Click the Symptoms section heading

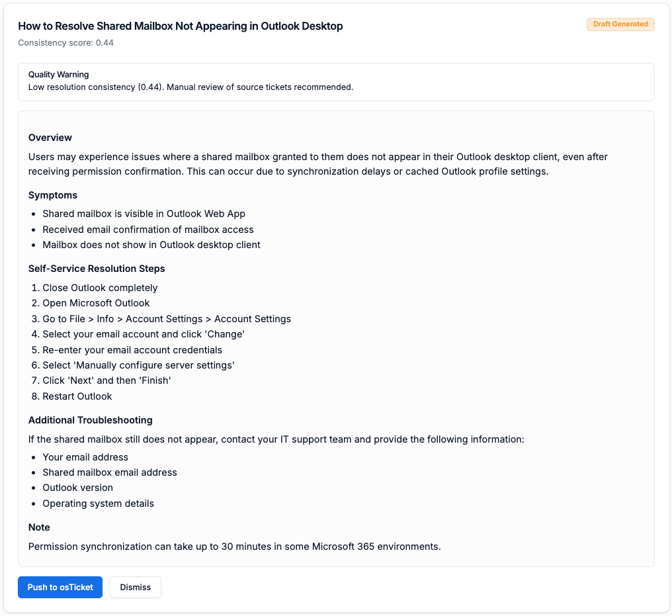click(x=53, y=195)
